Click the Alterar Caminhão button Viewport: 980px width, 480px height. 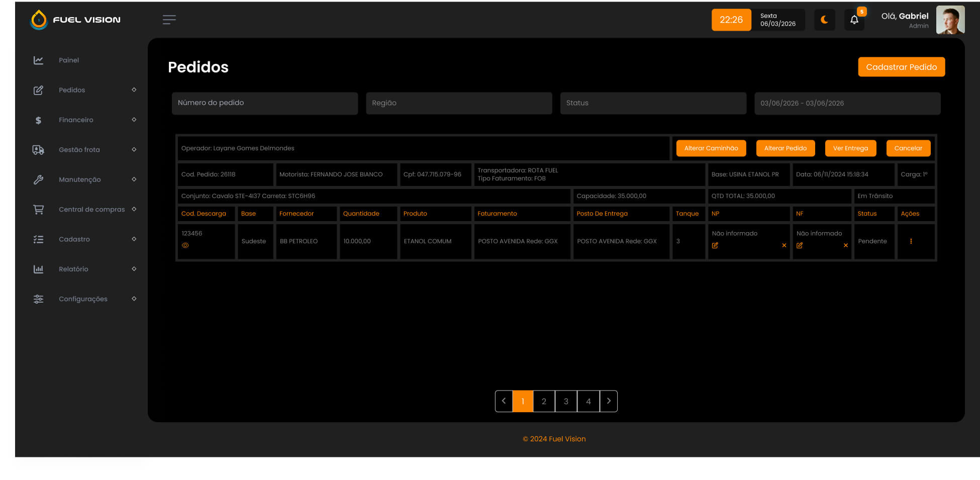tap(711, 148)
